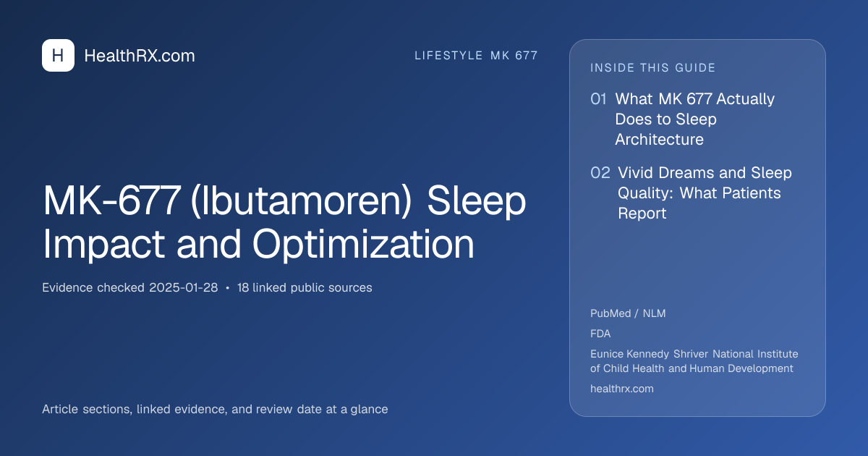Click 'Eunice Kennedy Shriver National Institute' source

(x=694, y=361)
